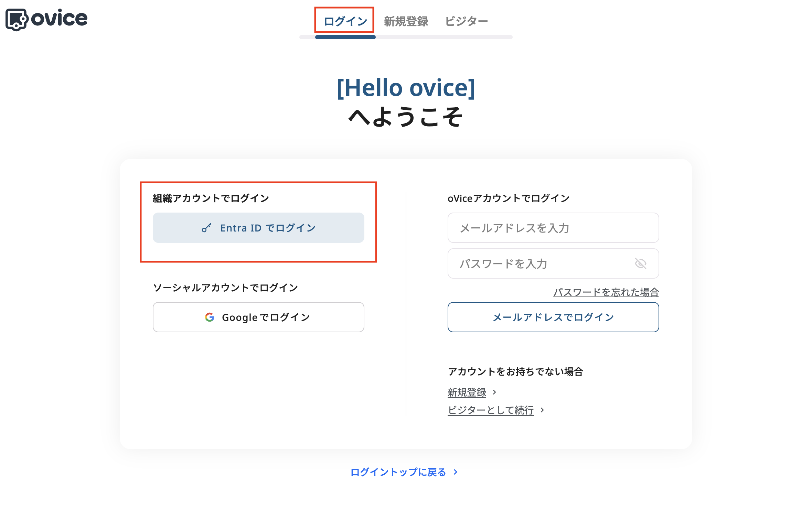Click chevron next to ログイントップに戻る
This screenshot has width=812, height=507.
(x=456, y=472)
